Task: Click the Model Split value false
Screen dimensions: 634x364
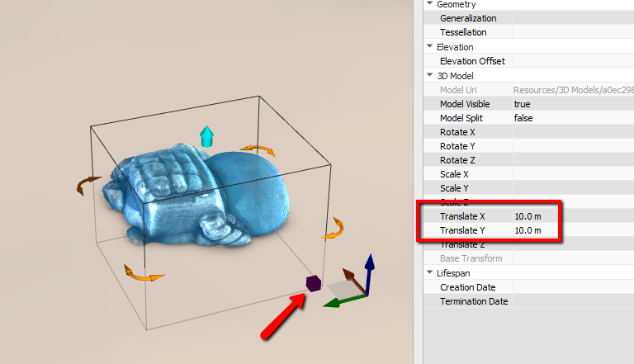Action: click(x=523, y=118)
